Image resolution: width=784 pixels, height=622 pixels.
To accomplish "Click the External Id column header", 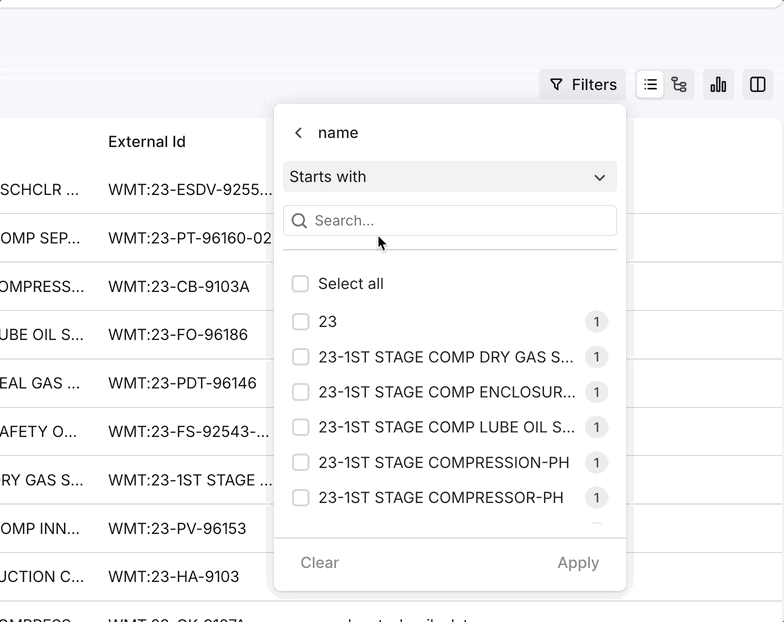I will [x=147, y=142].
